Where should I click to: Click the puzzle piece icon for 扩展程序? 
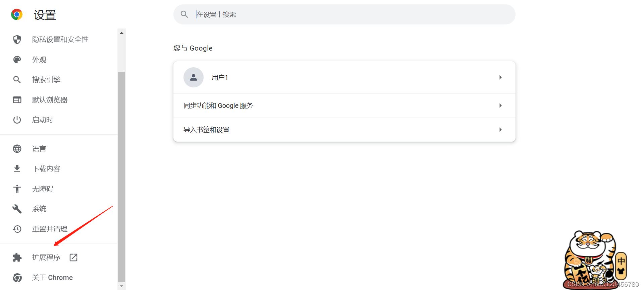click(x=17, y=258)
